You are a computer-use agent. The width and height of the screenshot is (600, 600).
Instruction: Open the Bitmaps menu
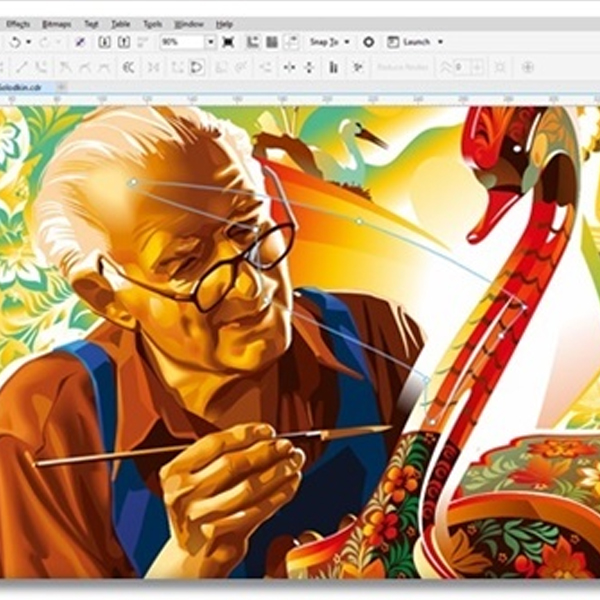click(x=55, y=23)
